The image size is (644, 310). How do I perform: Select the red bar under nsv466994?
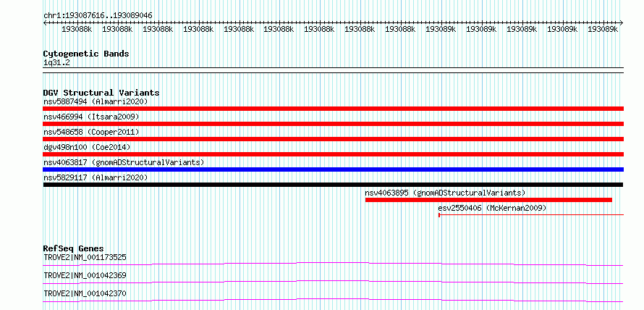point(334,124)
